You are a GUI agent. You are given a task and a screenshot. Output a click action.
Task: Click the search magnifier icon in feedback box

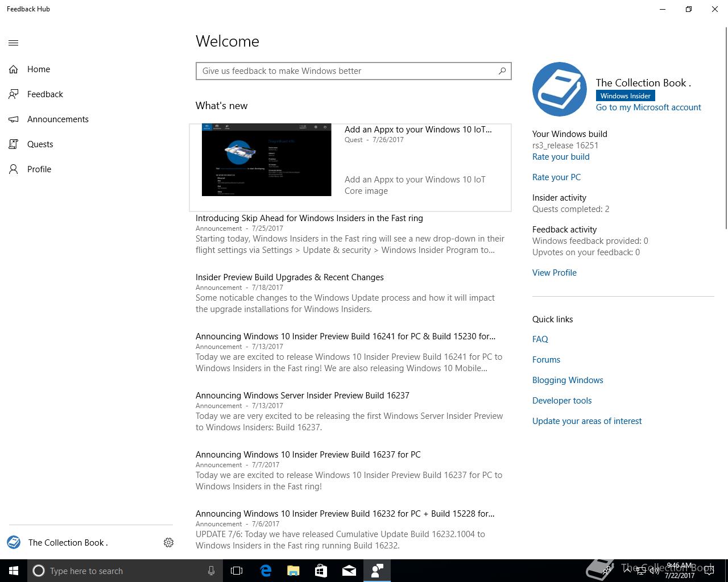(x=502, y=71)
